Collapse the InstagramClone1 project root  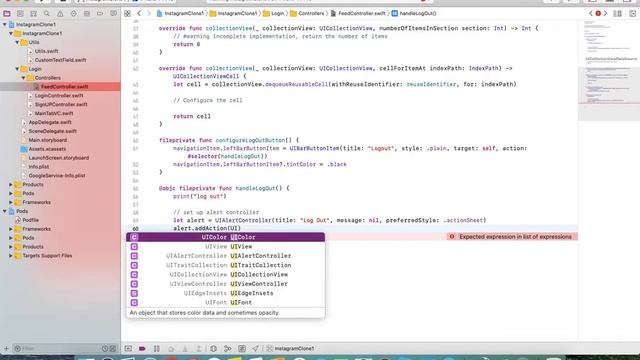point(5,24)
